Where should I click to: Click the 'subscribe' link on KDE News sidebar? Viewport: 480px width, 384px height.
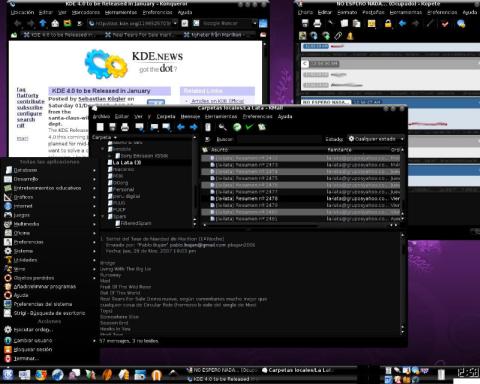30,108
